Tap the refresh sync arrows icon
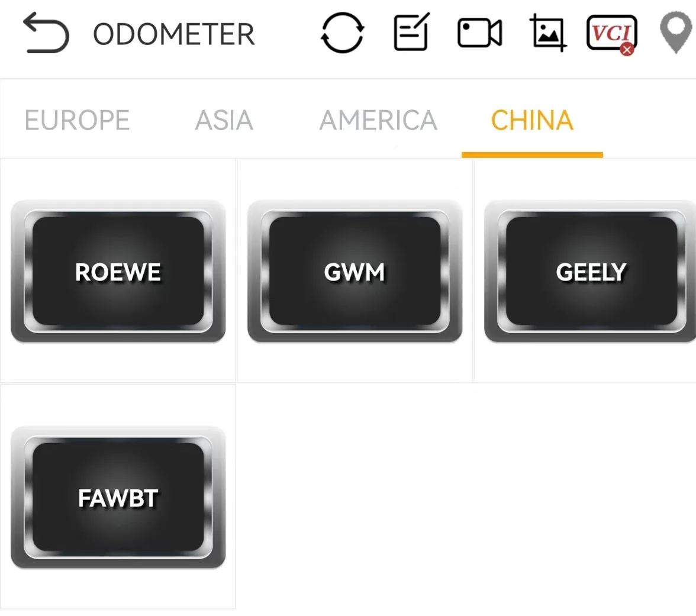This screenshot has height=616, width=696. [x=342, y=33]
